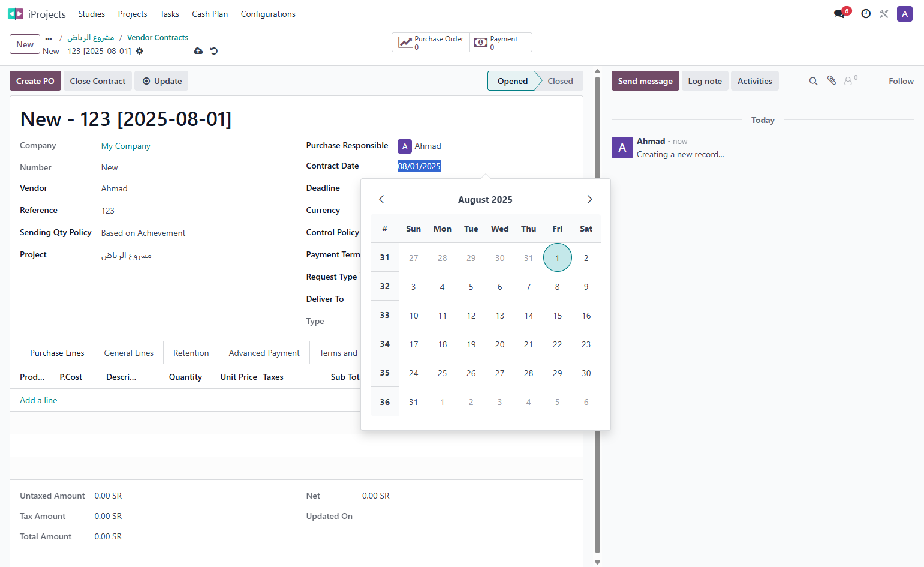Open Purchase Order stat button
Screen dimensions: 924x567
(x=431, y=43)
